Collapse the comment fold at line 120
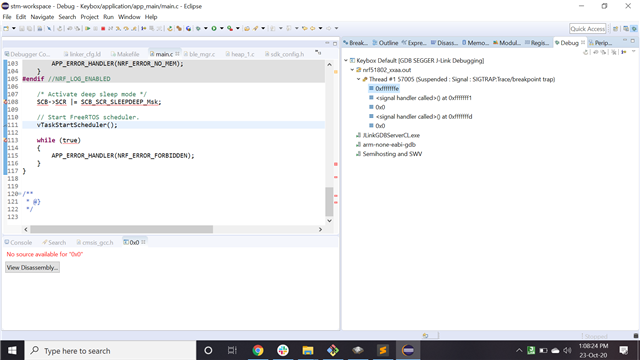This screenshot has height=360, width=640. tap(20, 194)
